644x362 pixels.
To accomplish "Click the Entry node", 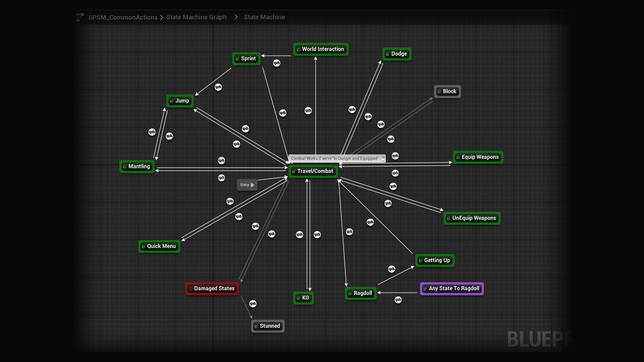I will coord(247,185).
